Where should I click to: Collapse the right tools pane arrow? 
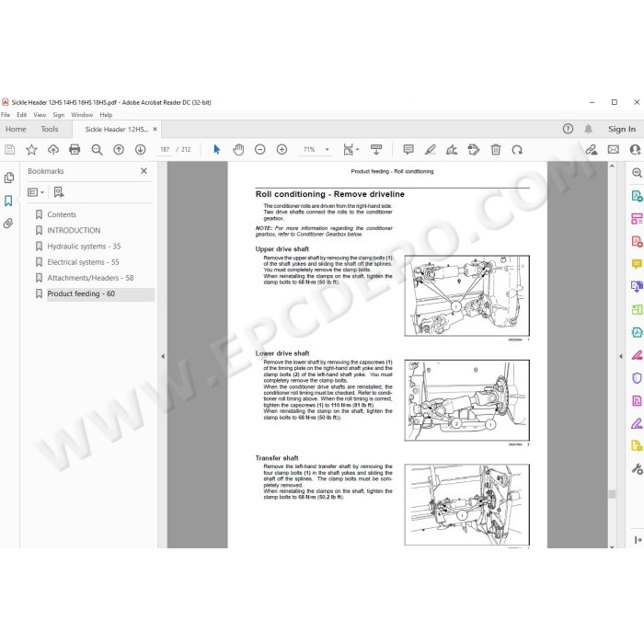pyautogui.click(x=621, y=357)
